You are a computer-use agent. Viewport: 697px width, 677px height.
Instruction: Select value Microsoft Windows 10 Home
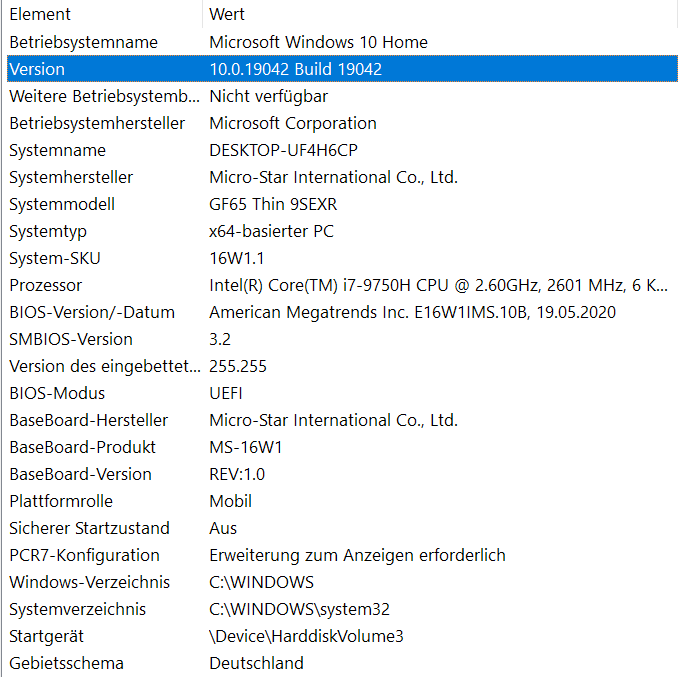click(x=318, y=42)
